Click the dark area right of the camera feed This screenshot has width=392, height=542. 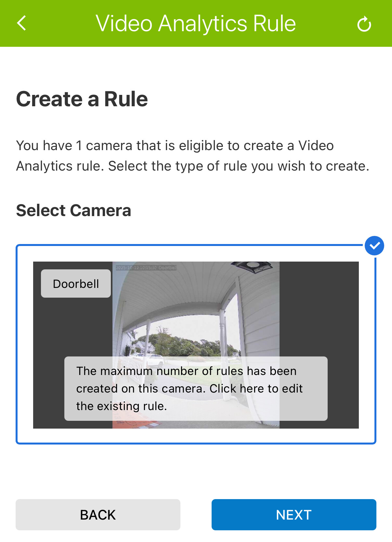pyautogui.click(x=319, y=309)
